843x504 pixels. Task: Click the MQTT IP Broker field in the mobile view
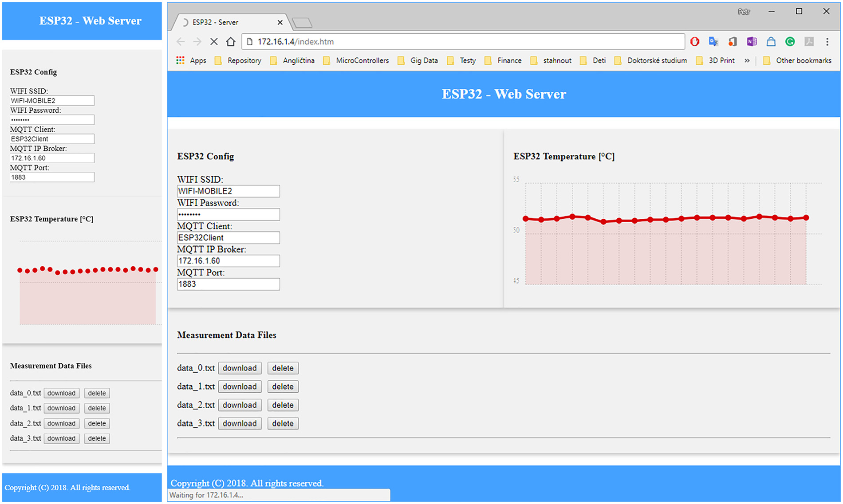pyautogui.click(x=52, y=158)
